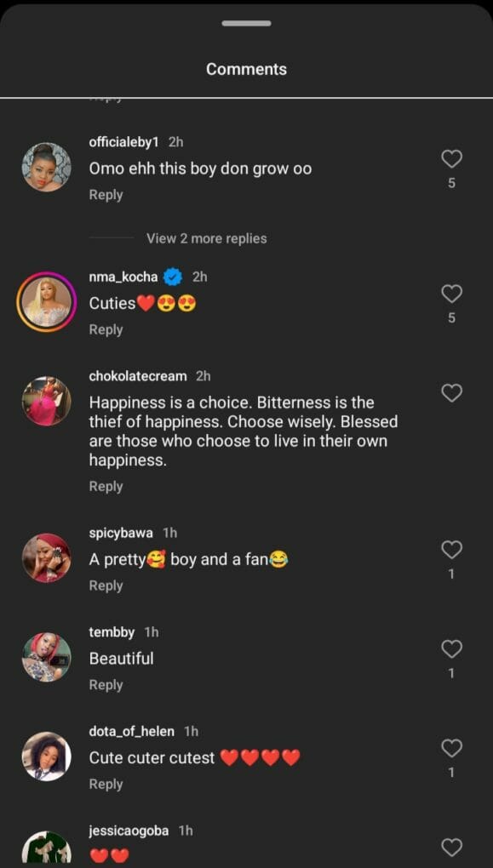Like nma_kocha's 'Cuties' comment
Image resolution: width=493 pixels, height=868 pixels.
pyautogui.click(x=451, y=294)
